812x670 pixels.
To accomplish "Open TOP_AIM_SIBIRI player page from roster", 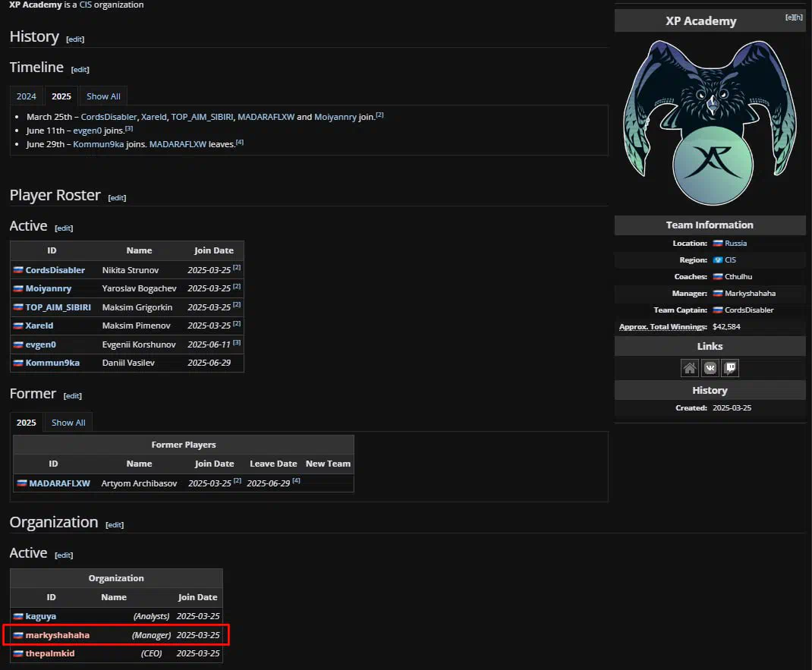I will pyautogui.click(x=58, y=307).
